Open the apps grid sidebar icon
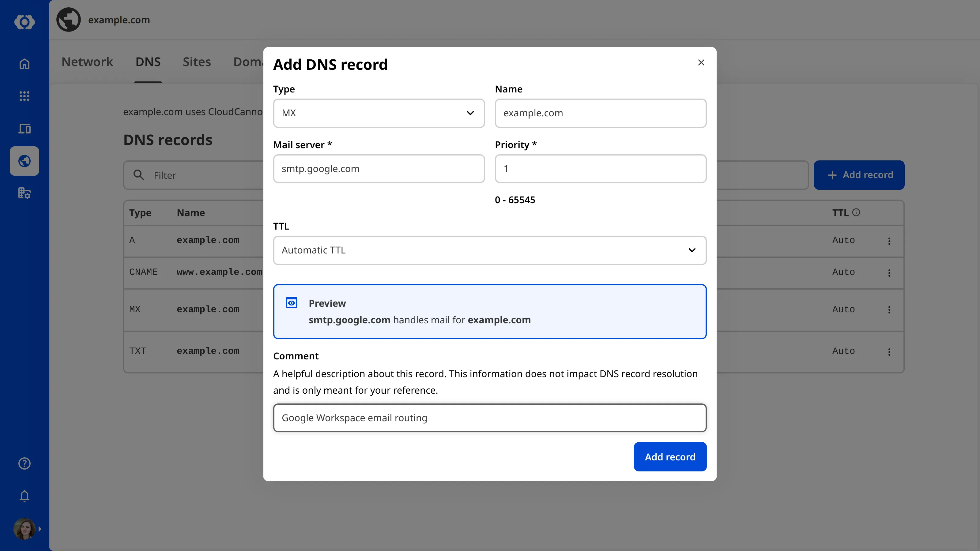The width and height of the screenshot is (980, 551). click(x=24, y=96)
